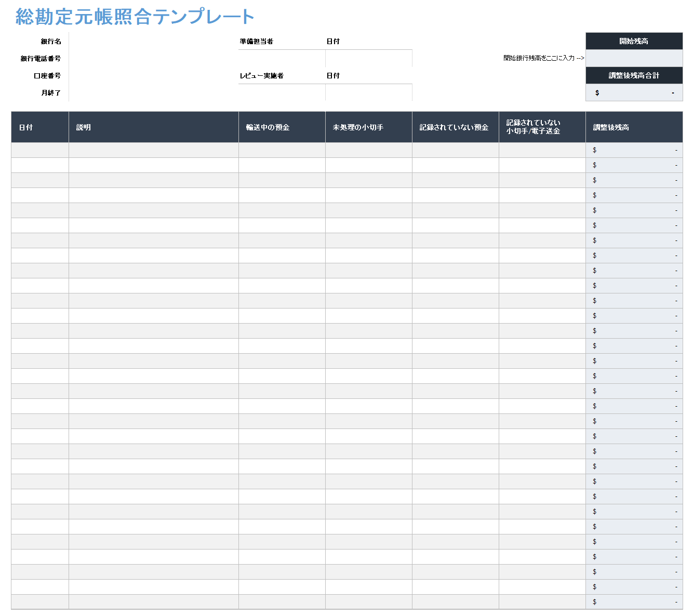Select the 口座番号 label
693x616 pixels.
click(47, 76)
